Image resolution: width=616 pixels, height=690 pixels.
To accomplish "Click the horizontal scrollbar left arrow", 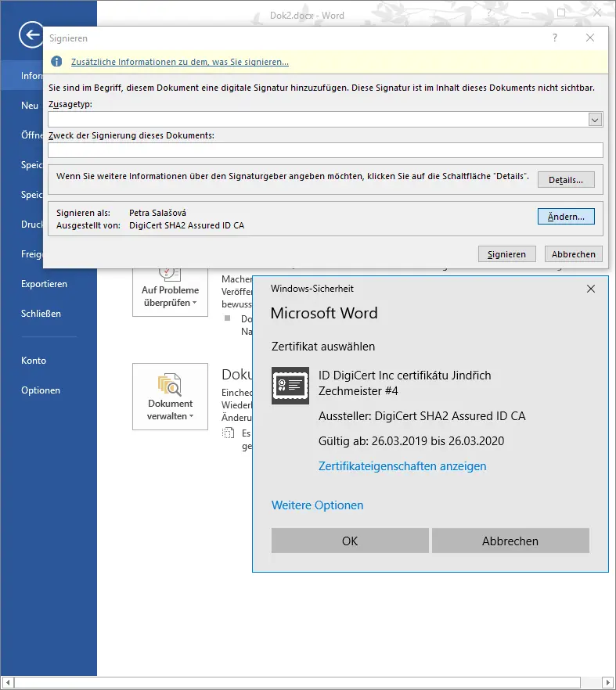I will coord(8,683).
